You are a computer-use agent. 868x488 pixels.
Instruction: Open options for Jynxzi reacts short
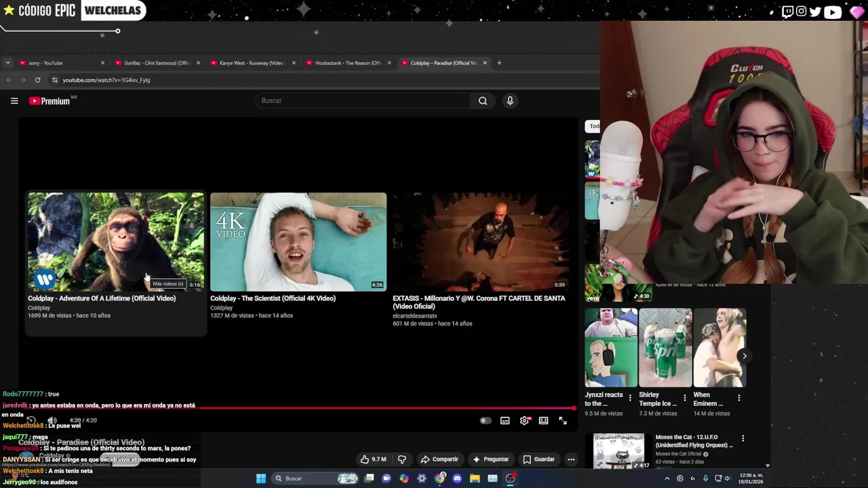point(630,398)
